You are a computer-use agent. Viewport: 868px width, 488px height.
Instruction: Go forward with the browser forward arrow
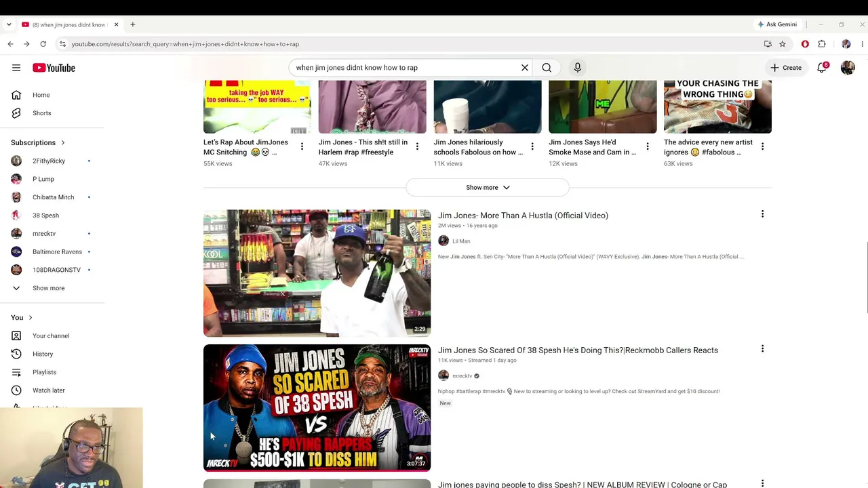click(x=26, y=44)
